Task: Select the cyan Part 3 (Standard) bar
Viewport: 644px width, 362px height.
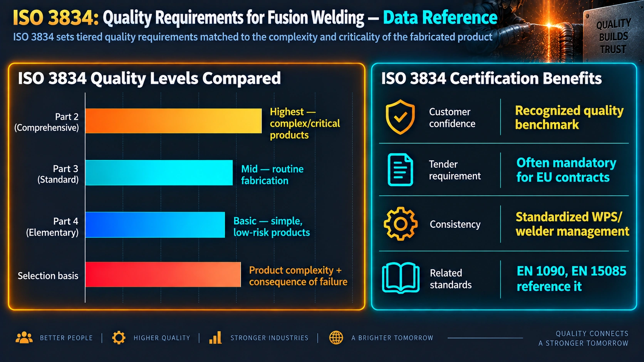Action: pyautogui.click(x=159, y=173)
